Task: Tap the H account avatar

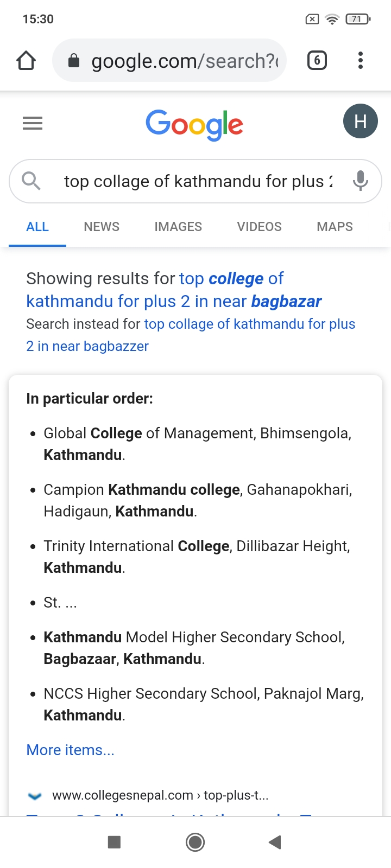Action: 360,121
